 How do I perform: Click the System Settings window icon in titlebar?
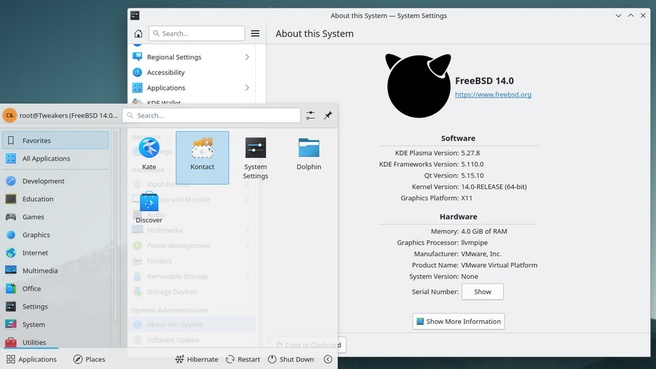[x=135, y=15]
